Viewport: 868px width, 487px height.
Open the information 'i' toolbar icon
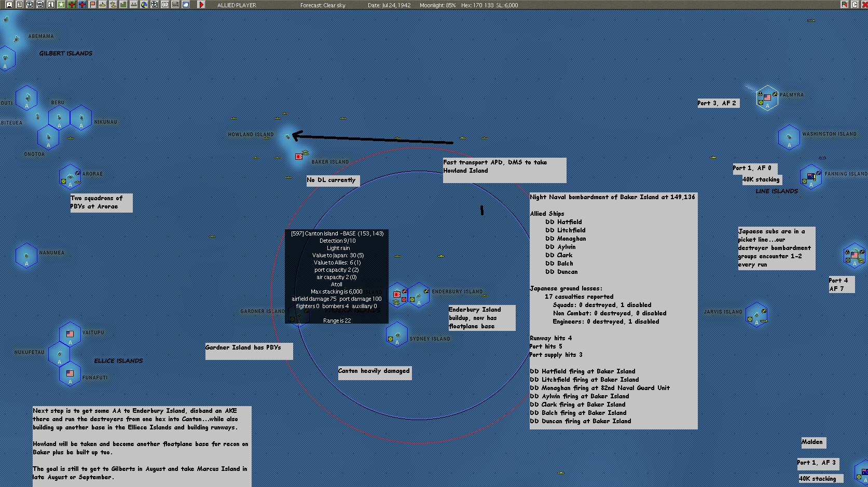point(51,5)
